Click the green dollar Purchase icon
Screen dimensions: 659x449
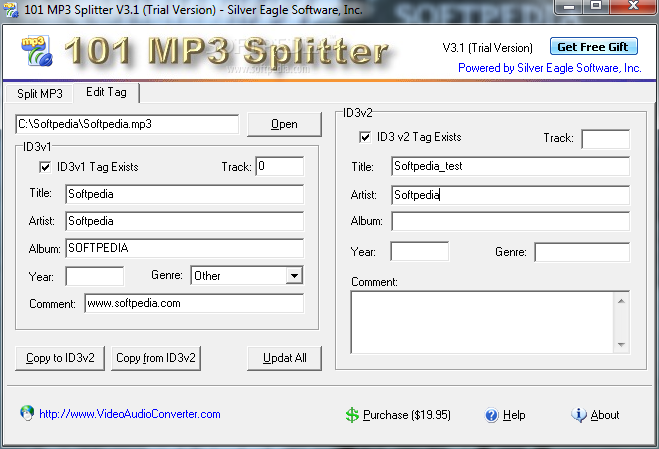[x=352, y=415]
